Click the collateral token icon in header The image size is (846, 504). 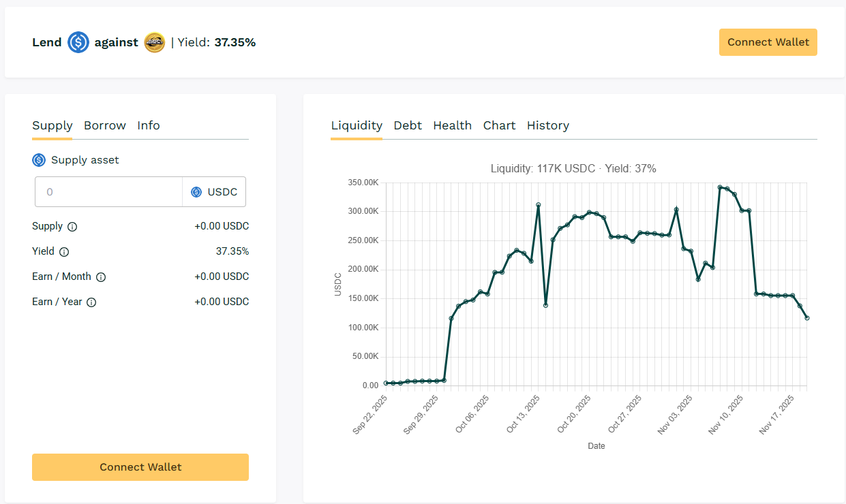(x=155, y=42)
